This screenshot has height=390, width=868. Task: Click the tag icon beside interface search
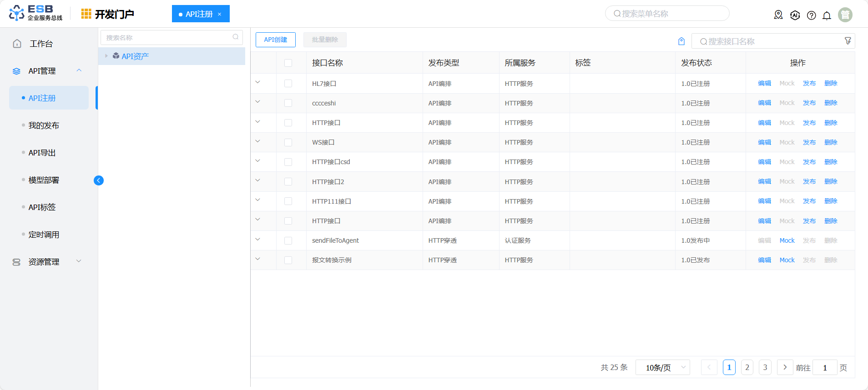[681, 41]
